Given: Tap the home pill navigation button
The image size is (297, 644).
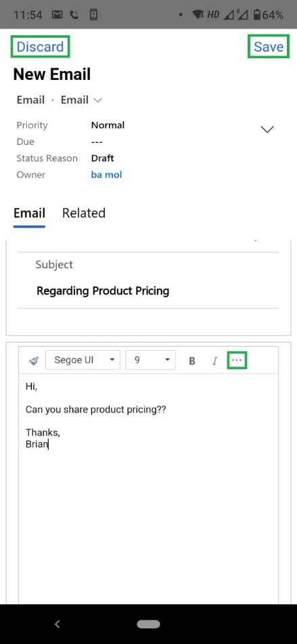Looking at the screenshot, I should pyautogui.click(x=149, y=624).
